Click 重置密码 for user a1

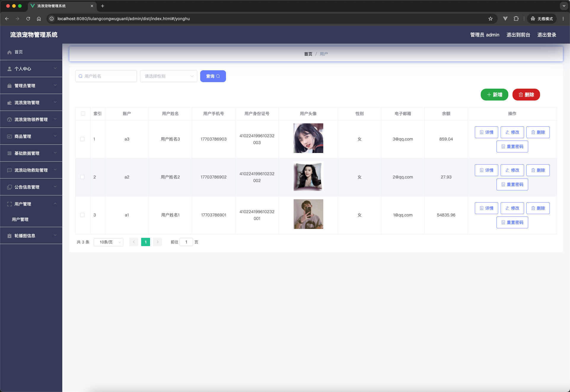click(x=512, y=222)
